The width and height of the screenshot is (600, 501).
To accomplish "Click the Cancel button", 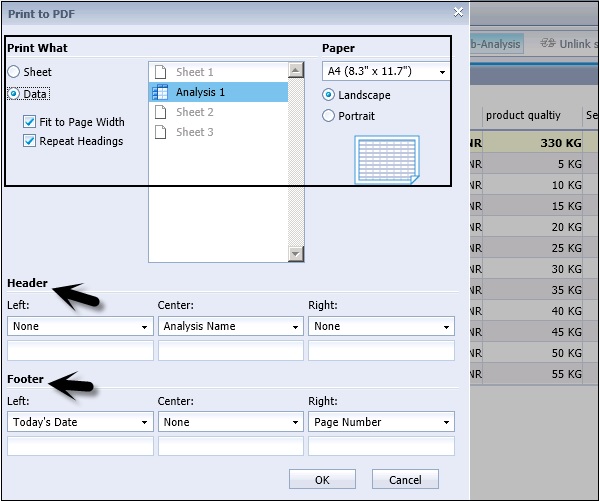I will click(x=405, y=480).
